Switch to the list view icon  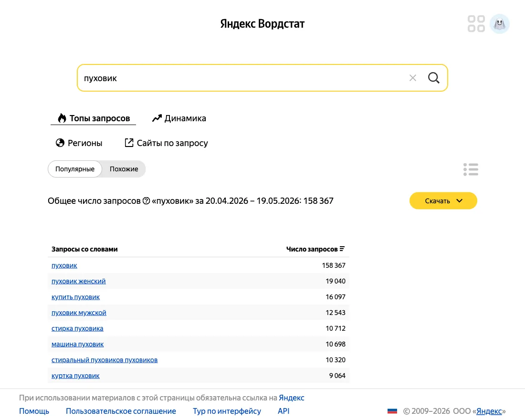471,169
